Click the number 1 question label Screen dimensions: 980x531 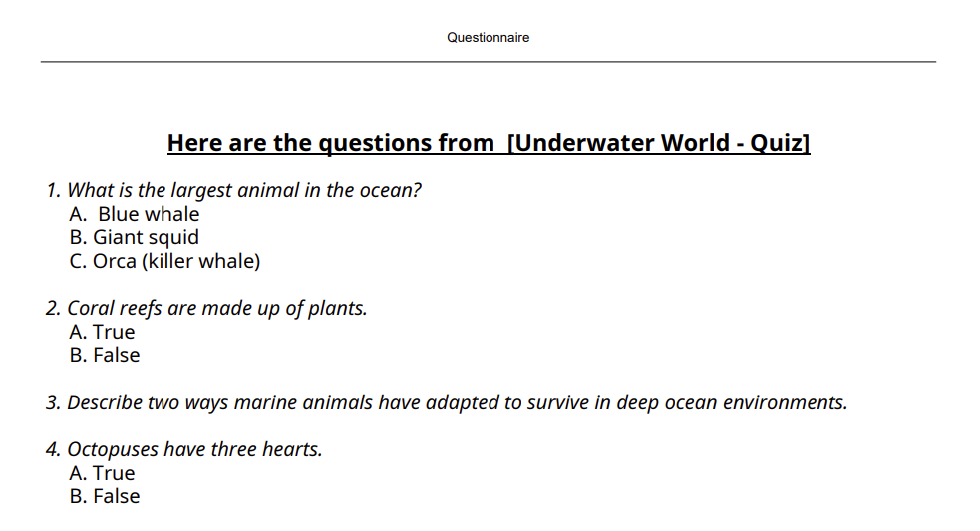(53, 190)
